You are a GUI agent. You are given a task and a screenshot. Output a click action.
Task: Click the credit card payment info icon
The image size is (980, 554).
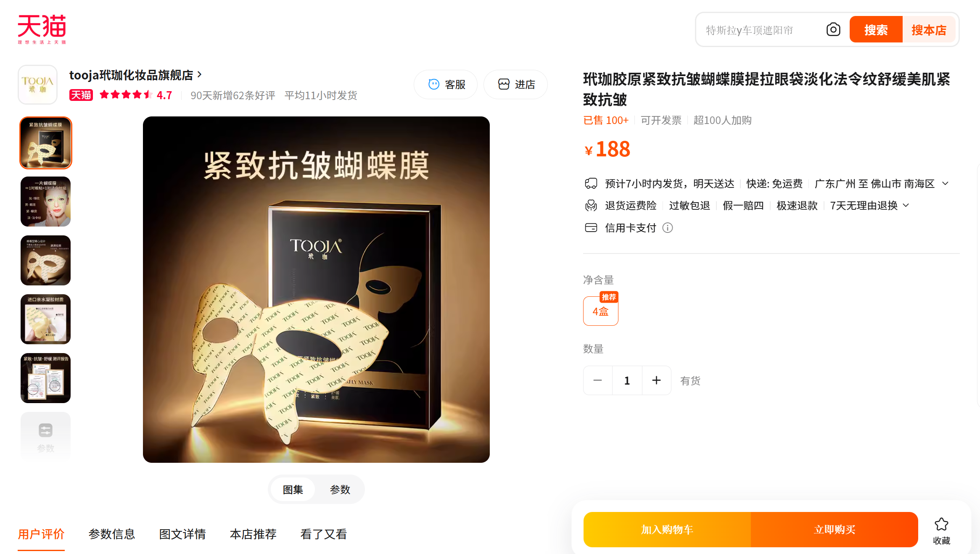click(x=667, y=228)
